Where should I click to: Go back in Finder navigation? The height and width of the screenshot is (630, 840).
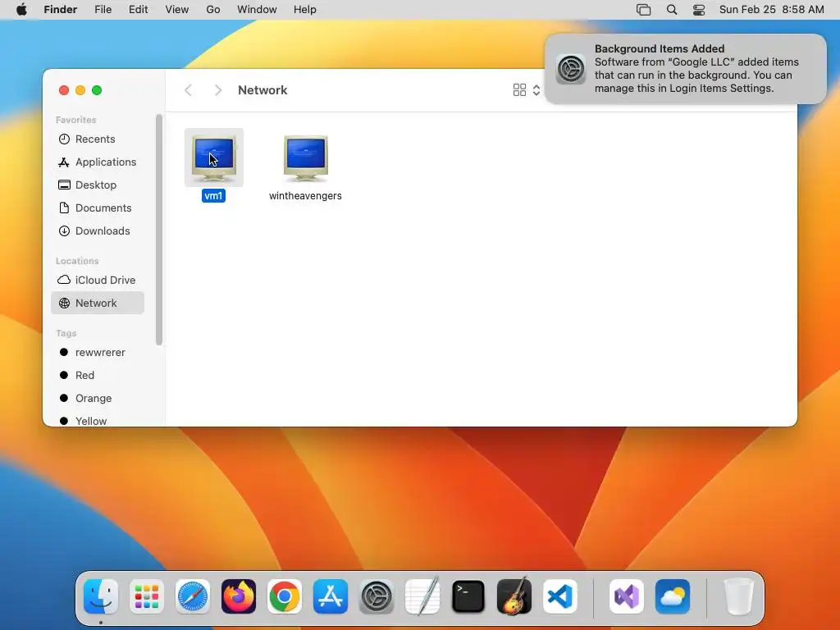coord(188,90)
